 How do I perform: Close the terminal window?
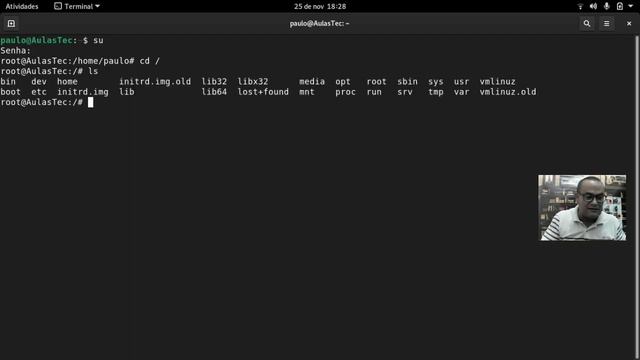(x=629, y=24)
